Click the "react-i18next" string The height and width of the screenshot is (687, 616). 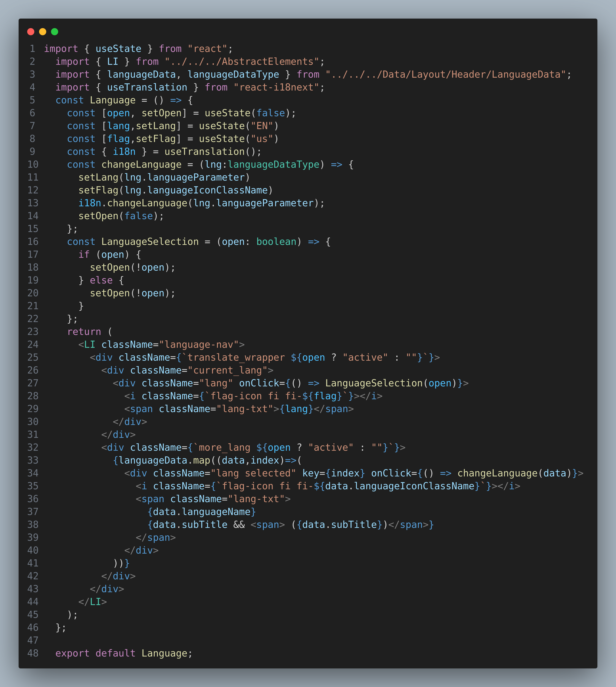click(276, 87)
